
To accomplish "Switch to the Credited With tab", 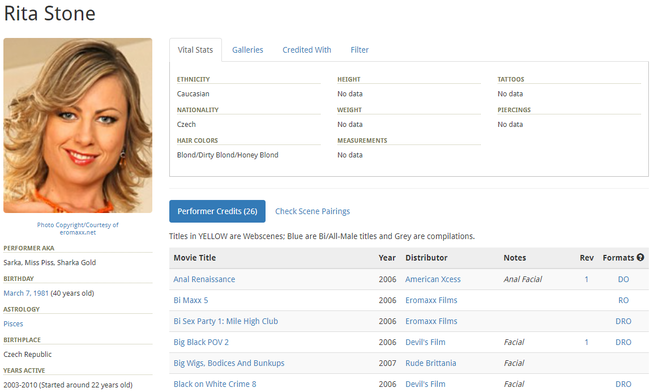I will [x=307, y=50].
